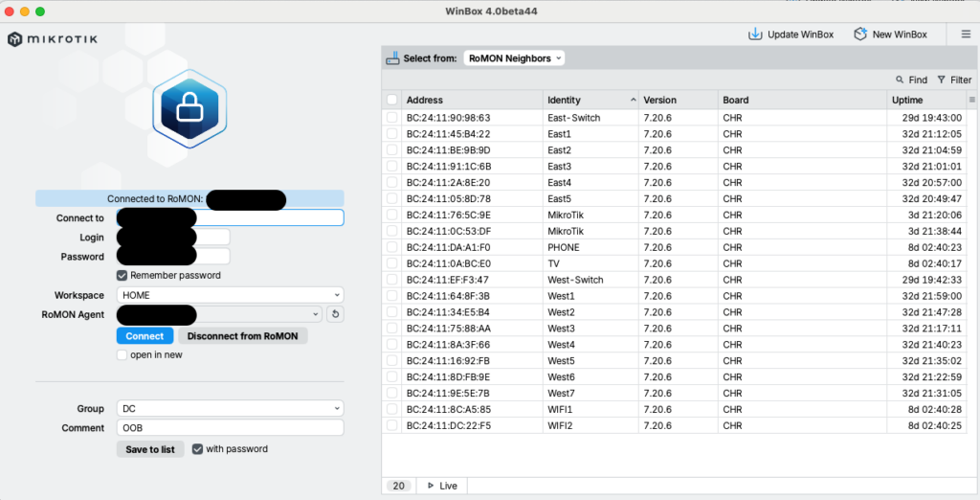Tick the checkbox for the East-Switch row
This screenshot has width=980, height=500.
click(391, 118)
